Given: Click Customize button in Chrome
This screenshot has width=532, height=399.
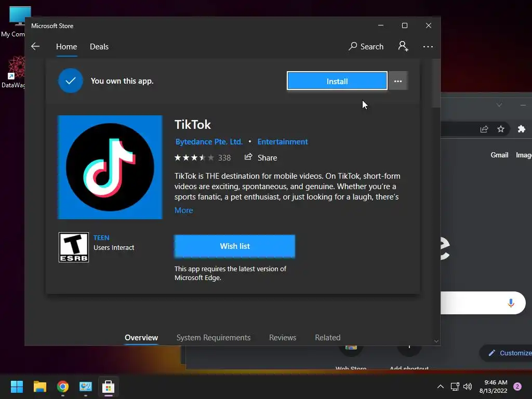Looking at the screenshot, I should [507, 353].
